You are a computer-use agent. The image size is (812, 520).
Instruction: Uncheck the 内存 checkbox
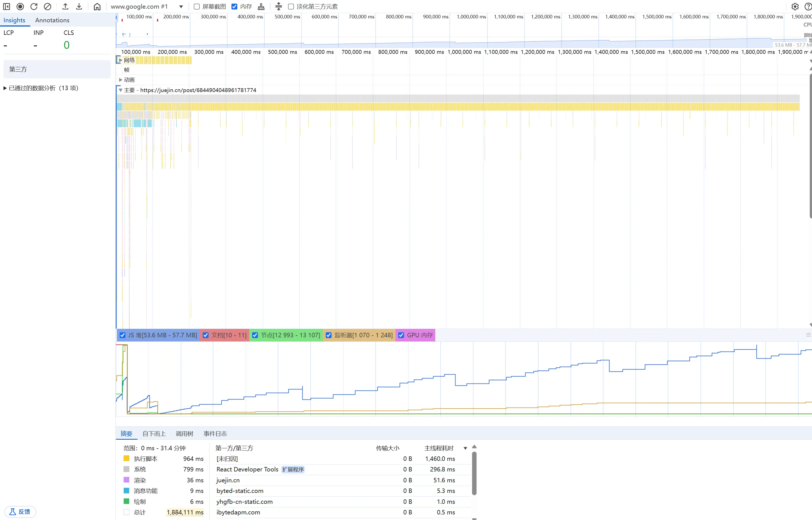coord(235,6)
